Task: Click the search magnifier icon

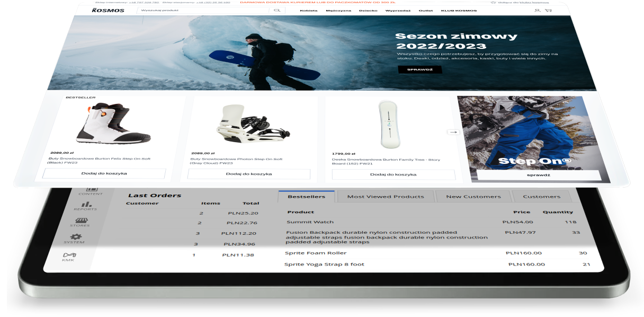Action: [276, 10]
